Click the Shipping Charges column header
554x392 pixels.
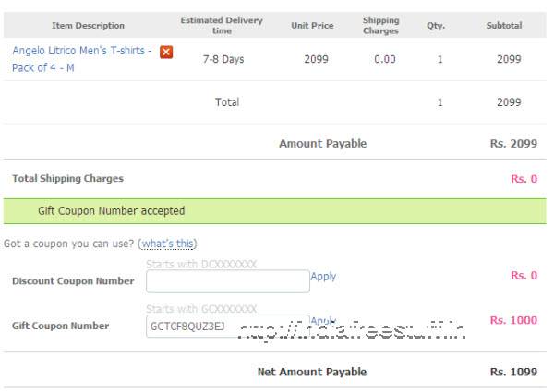pyautogui.click(x=380, y=26)
